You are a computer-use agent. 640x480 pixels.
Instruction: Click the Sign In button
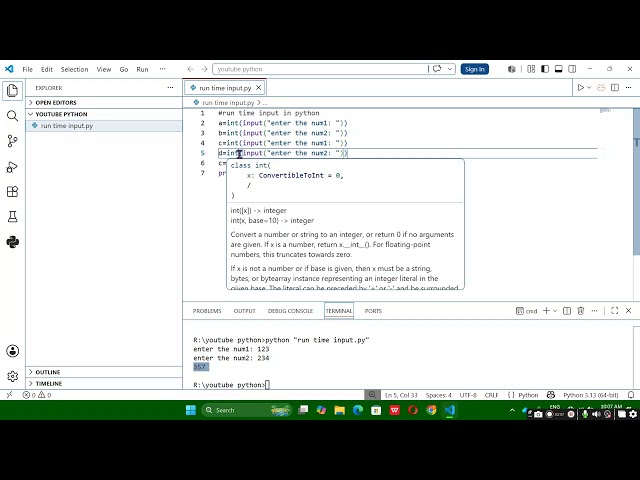[474, 69]
